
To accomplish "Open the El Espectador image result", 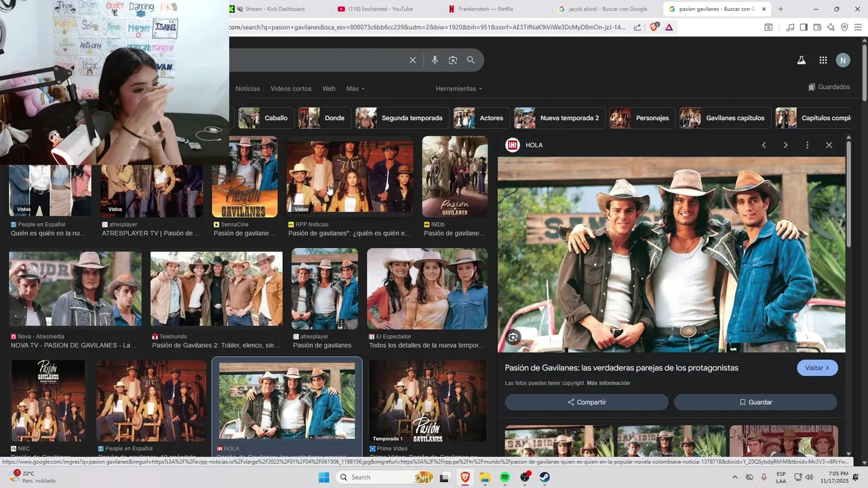I will 427,289.
